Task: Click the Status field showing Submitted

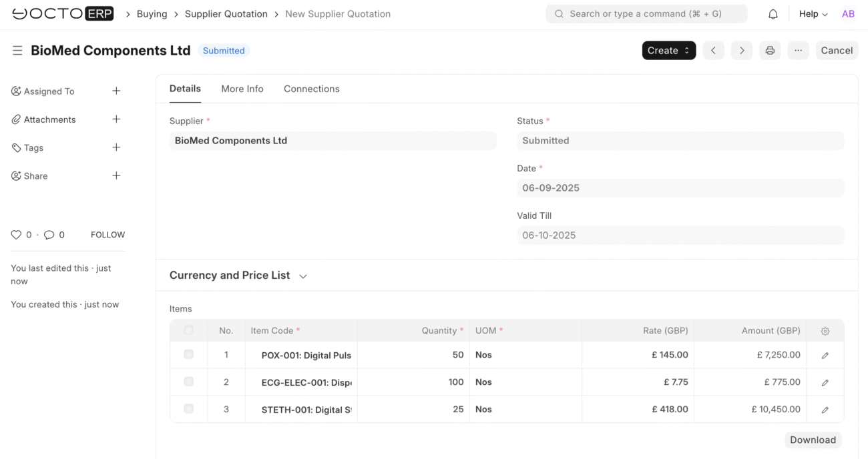Action: click(x=680, y=141)
